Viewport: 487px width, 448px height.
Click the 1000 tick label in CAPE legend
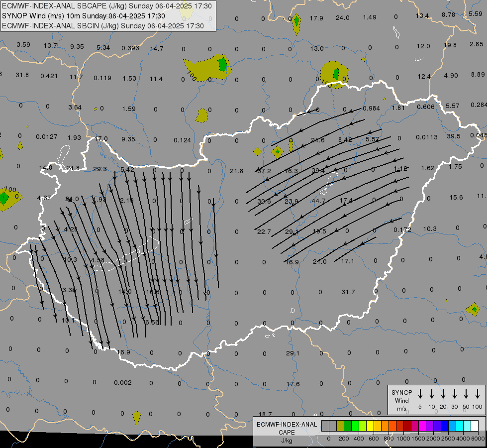pos(403,439)
